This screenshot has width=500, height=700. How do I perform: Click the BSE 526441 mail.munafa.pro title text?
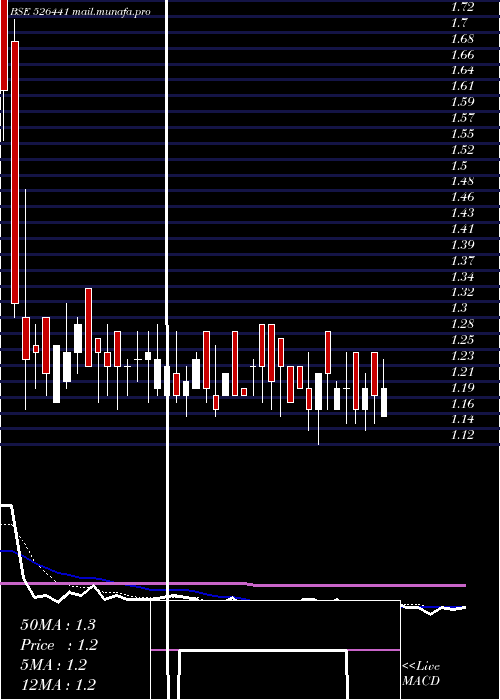[80, 12]
